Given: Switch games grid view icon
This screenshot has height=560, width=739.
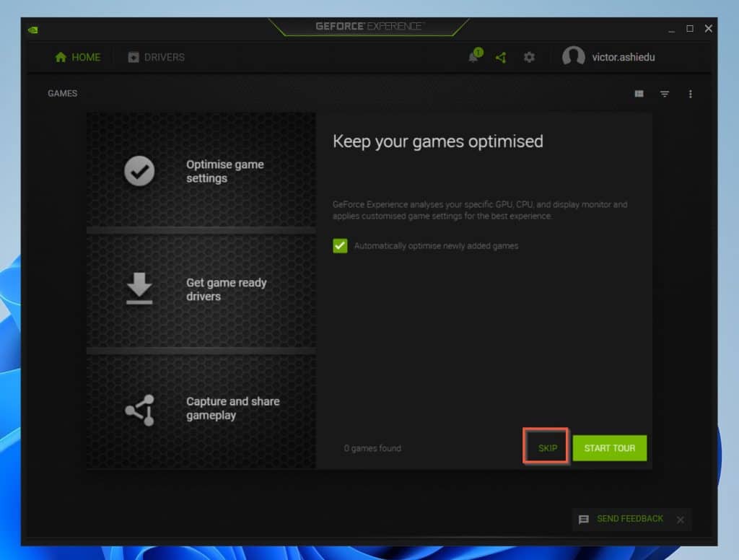Looking at the screenshot, I should click(639, 94).
